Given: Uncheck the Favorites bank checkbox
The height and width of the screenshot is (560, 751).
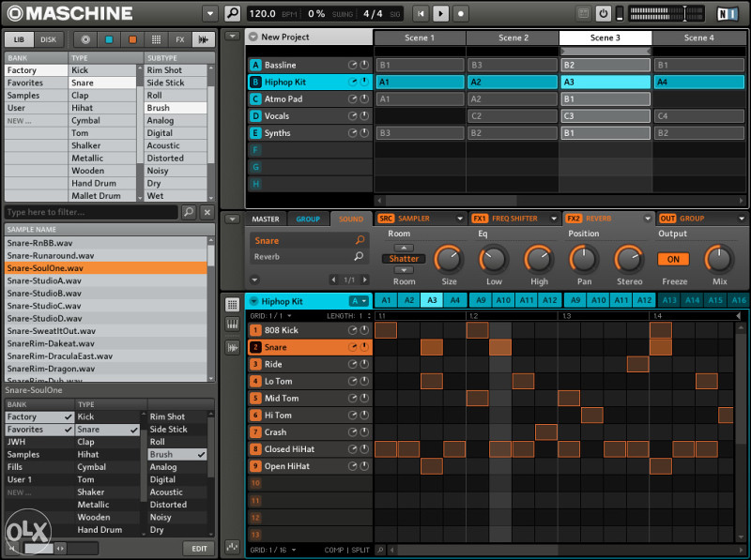Looking at the screenshot, I should [69, 429].
